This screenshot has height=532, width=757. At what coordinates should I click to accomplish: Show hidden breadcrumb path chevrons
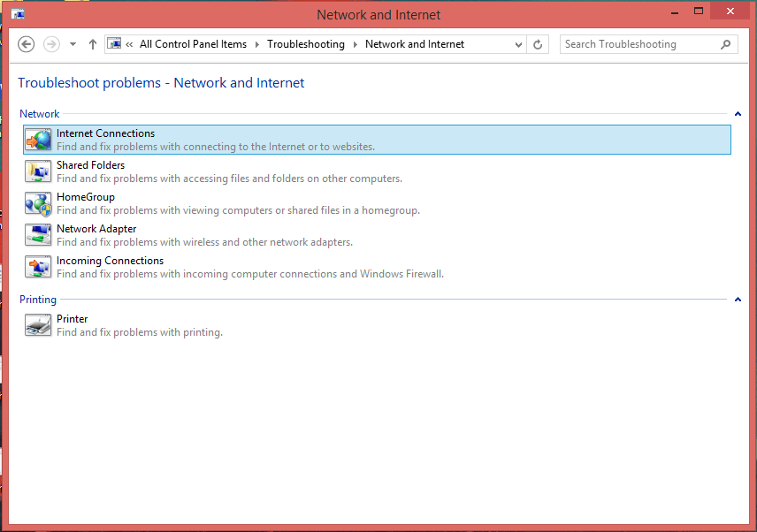[x=129, y=44]
